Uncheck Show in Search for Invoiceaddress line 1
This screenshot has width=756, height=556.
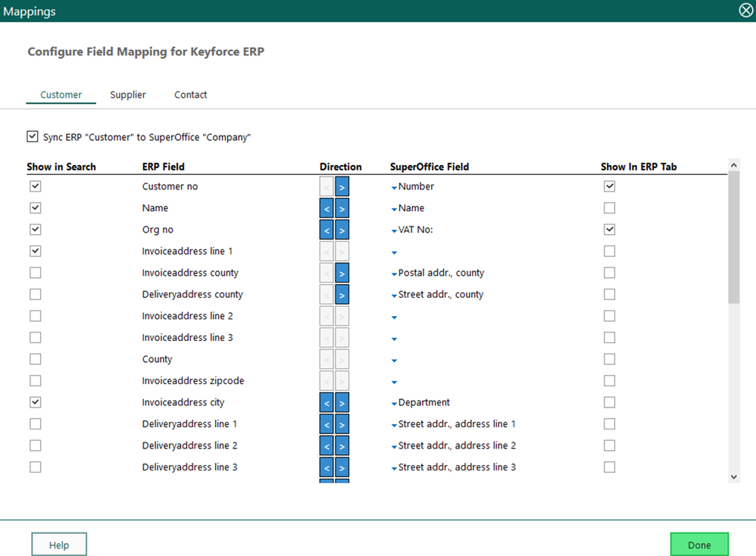point(35,251)
